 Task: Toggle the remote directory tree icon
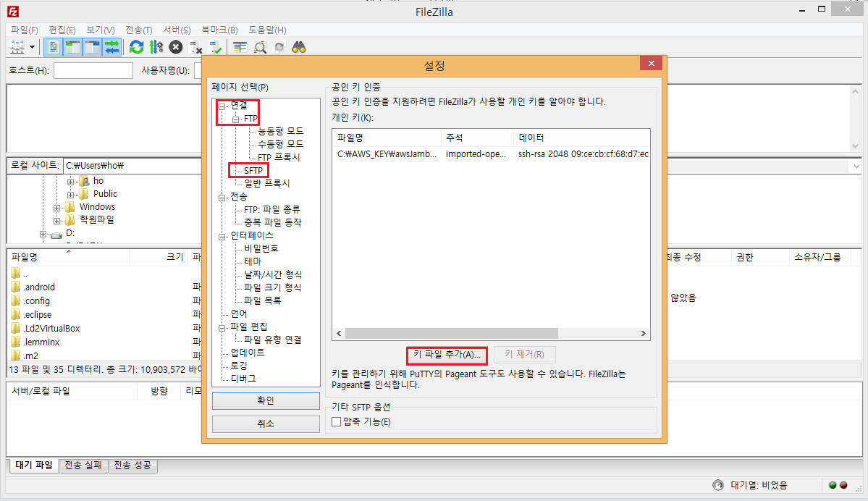pos(93,48)
